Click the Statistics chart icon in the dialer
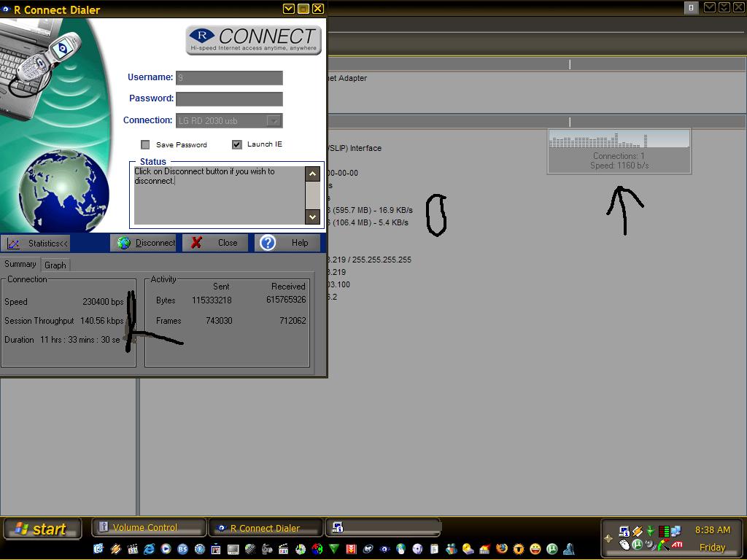The image size is (747, 560). point(13,244)
